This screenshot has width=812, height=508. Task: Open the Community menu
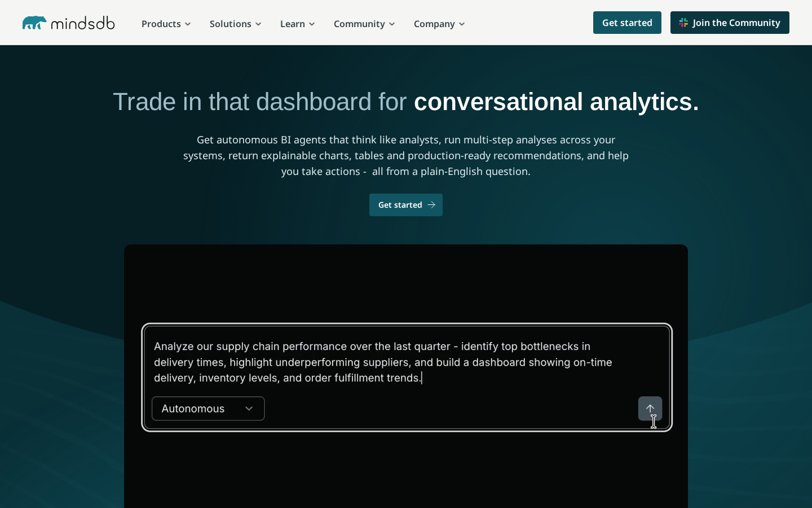[364, 24]
